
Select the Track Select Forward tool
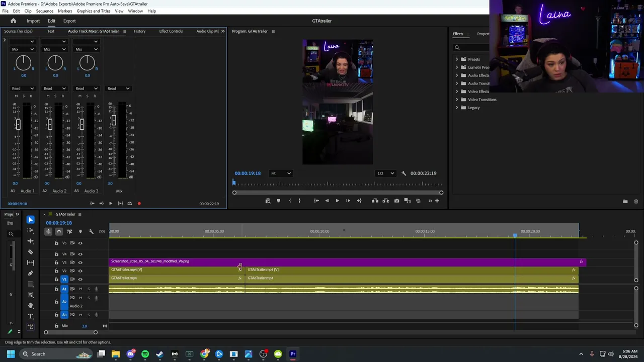tap(31, 231)
